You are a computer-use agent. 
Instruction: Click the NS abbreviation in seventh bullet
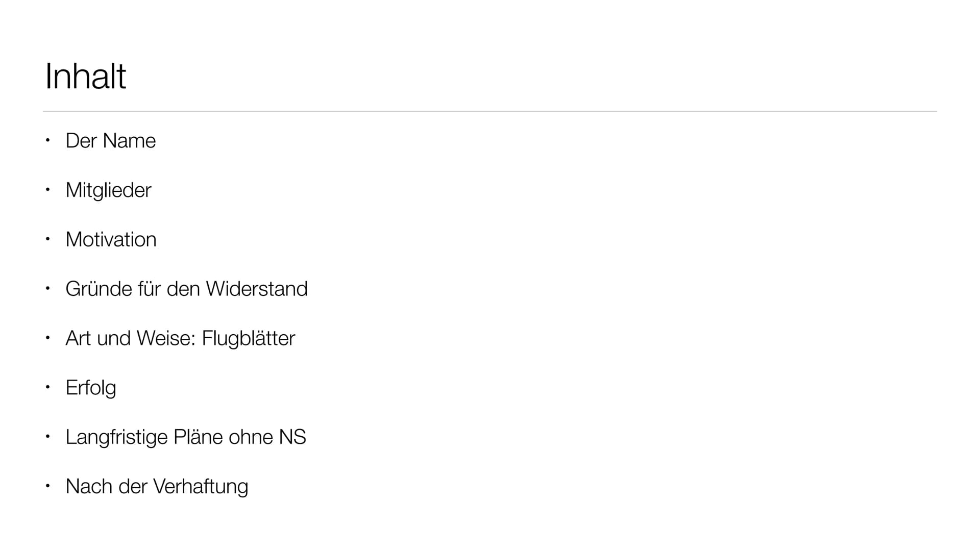click(x=292, y=437)
